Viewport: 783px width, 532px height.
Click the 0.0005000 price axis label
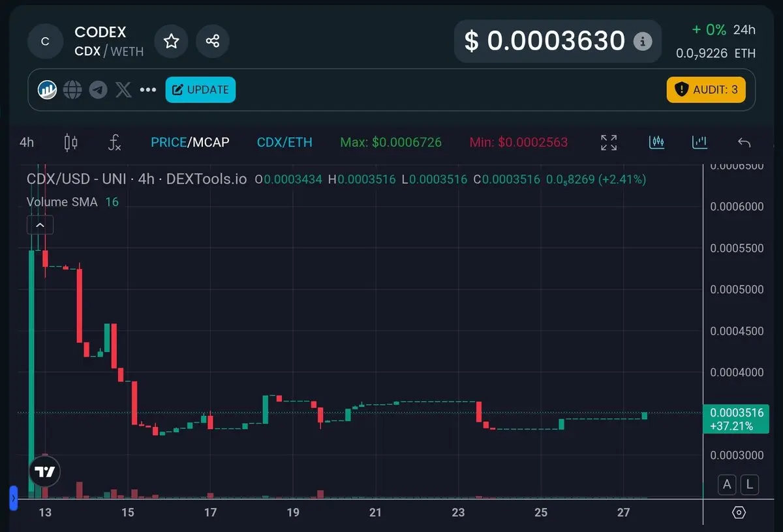click(x=737, y=289)
